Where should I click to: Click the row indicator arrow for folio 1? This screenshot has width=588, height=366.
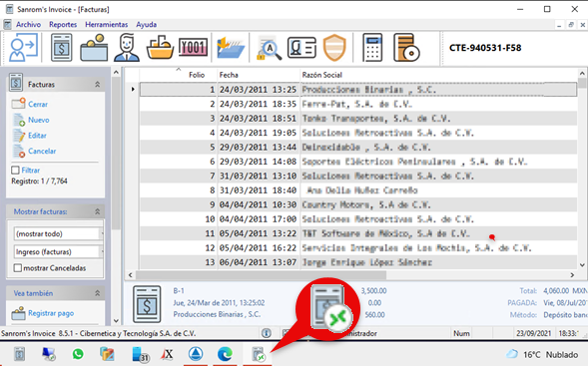click(133, 89)
